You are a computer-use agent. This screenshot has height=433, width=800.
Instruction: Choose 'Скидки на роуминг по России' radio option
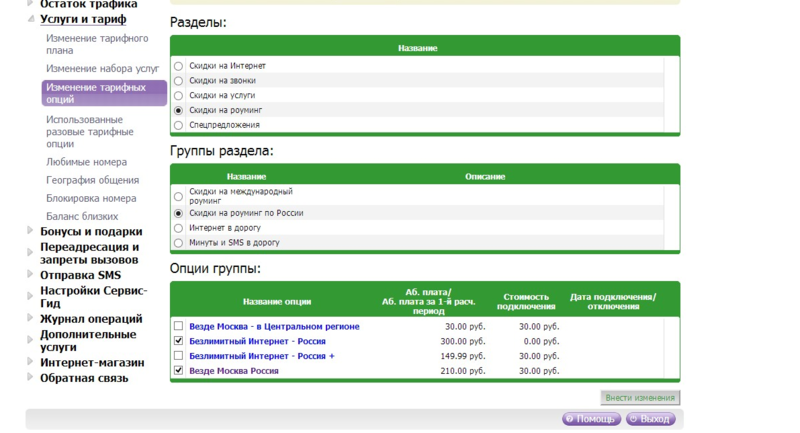click(178, 214)
